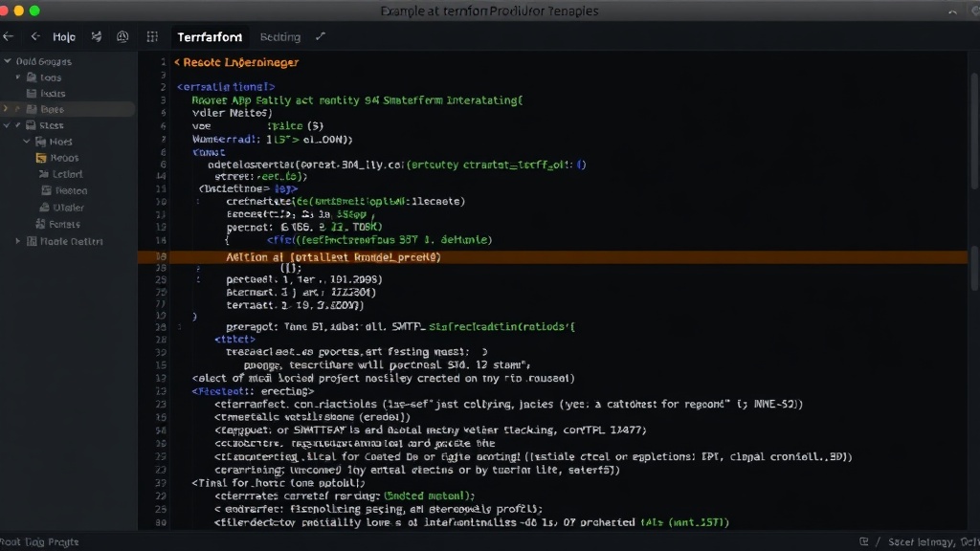Collapse the Stest folder chevron
This screenshot has height=551, width=980.
pyautogui.click(x=7, y=125)
